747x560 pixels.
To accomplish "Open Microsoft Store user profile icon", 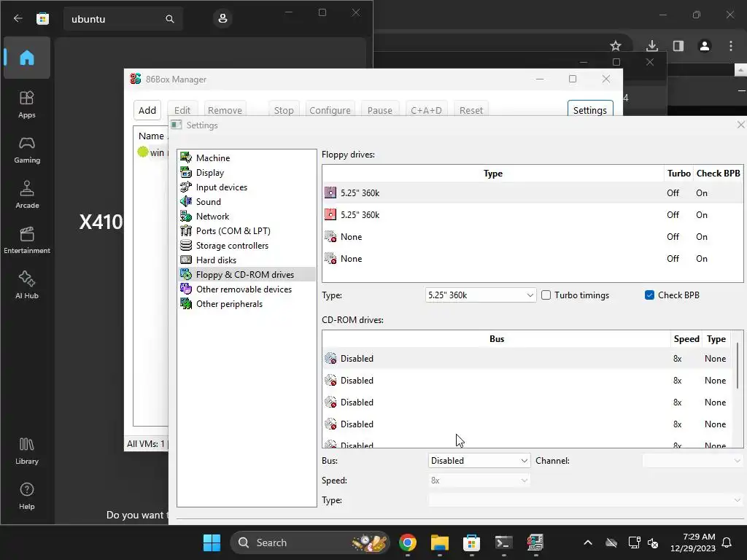I will click(x=222, y=18).
